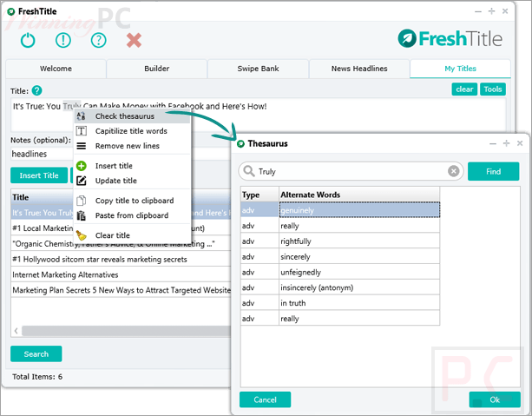Select Clear title menu entry

tap(132, 235)
